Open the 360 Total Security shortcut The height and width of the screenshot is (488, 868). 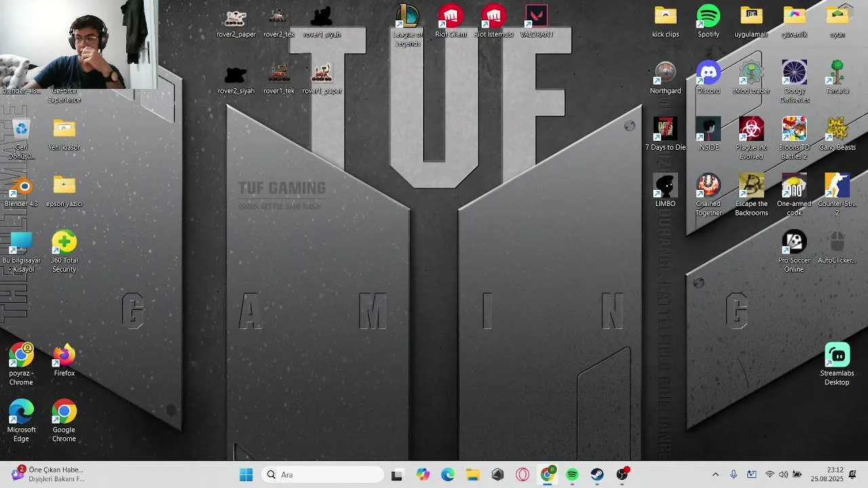click(64, 252)
